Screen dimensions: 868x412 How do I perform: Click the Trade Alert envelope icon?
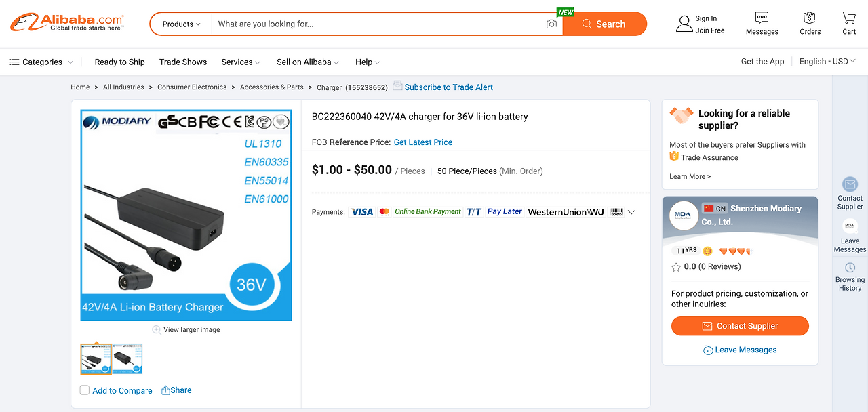[x=397, y=86]
